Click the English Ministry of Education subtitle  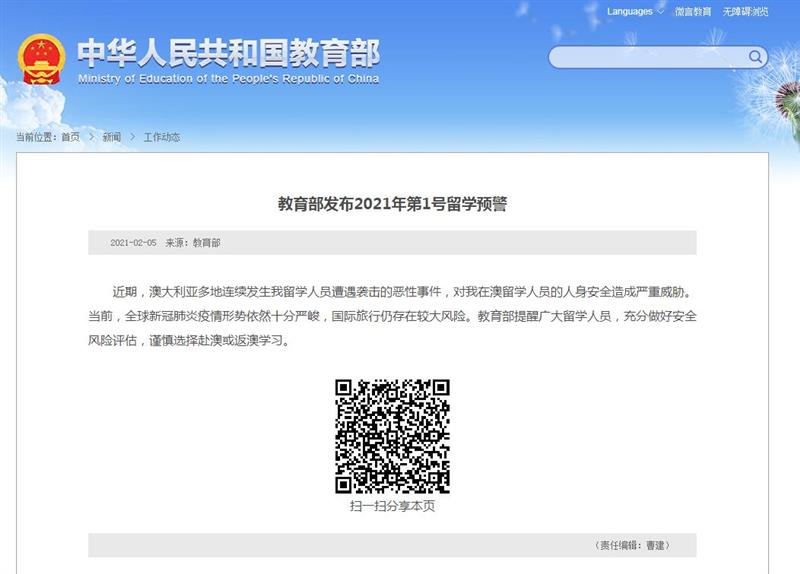coord(228,79)
